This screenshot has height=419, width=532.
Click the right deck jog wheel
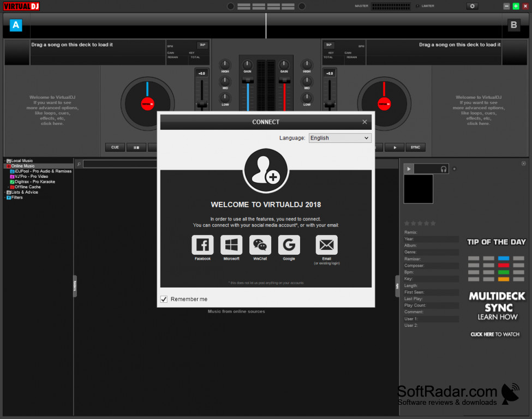[x=384, y=104]
